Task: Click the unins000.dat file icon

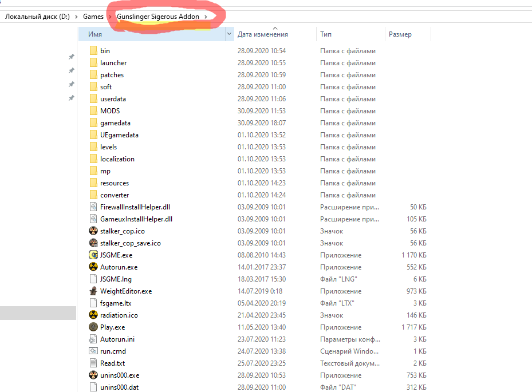Action: (93, 387)
